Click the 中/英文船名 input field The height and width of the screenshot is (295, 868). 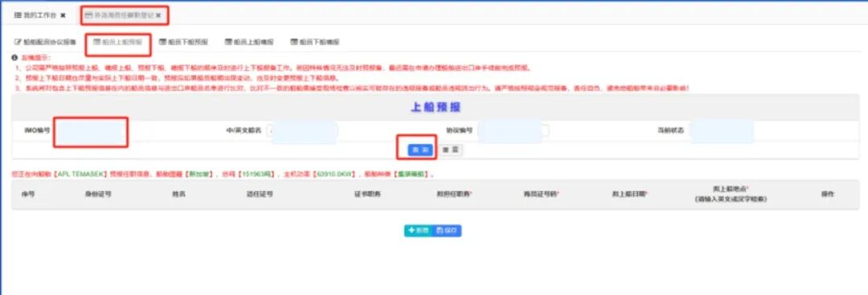(x=302, y=130)
